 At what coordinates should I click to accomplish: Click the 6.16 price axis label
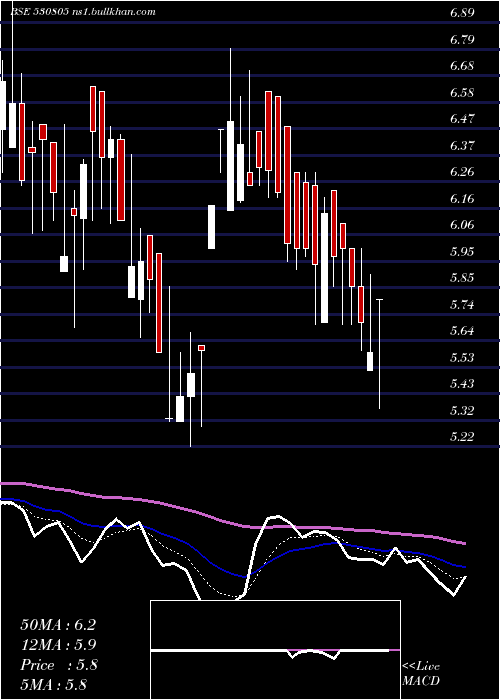tap(462, 199)
